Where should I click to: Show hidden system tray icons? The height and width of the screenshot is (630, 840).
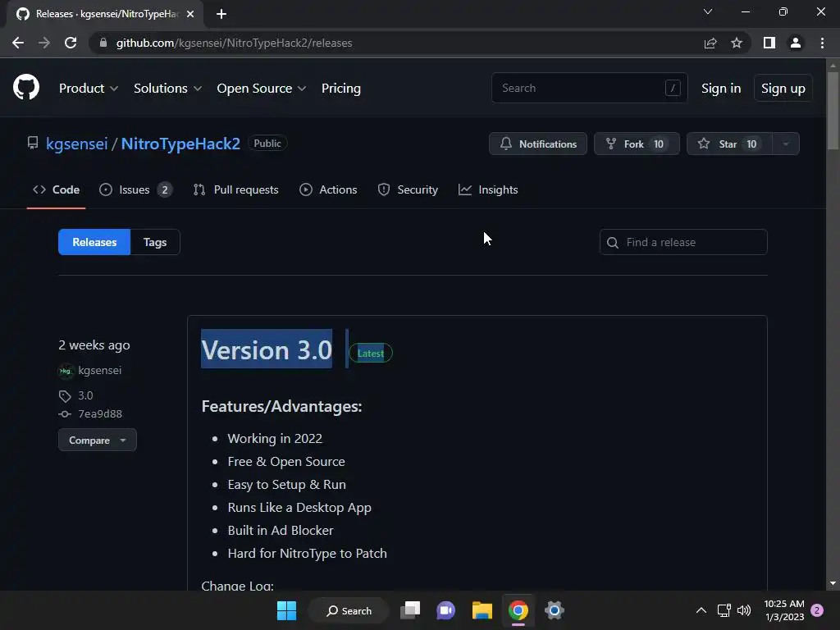tap(701, 610)
